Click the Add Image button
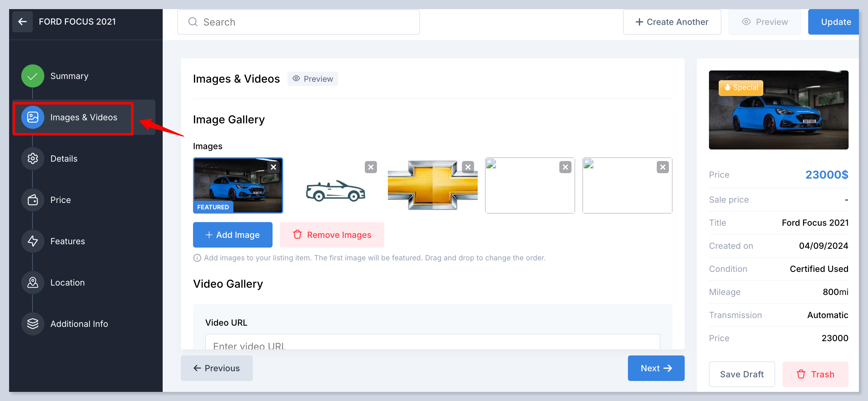The width and height of the screenshot is (868, 401). (232, 235)
